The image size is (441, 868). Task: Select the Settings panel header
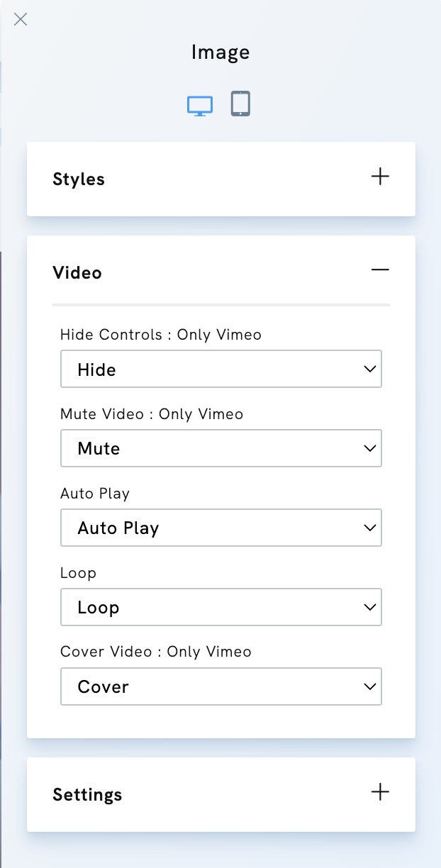(87, 794)
